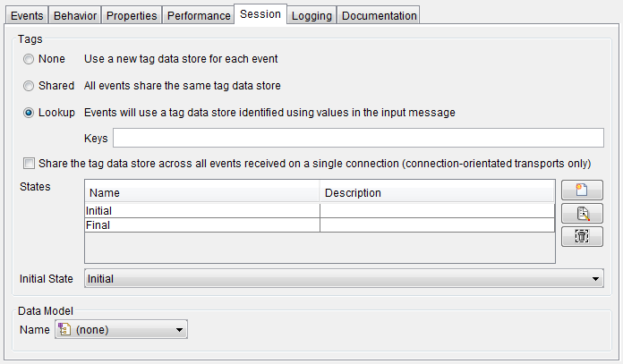Open the Logging tab

(311, 15)
